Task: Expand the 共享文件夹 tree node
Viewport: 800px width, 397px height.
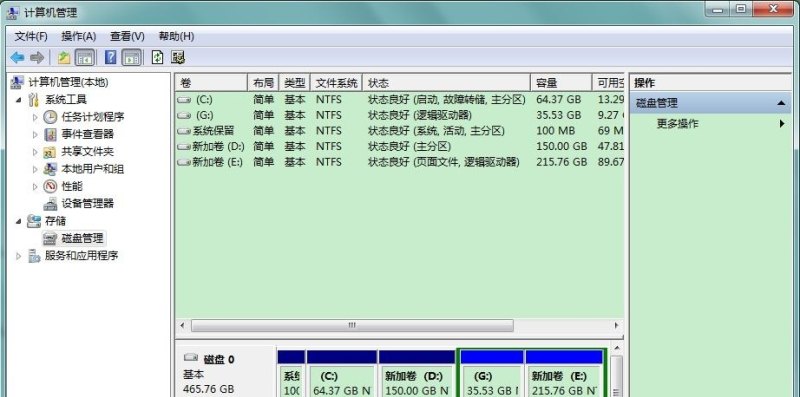Action: [x=35, y=152]
